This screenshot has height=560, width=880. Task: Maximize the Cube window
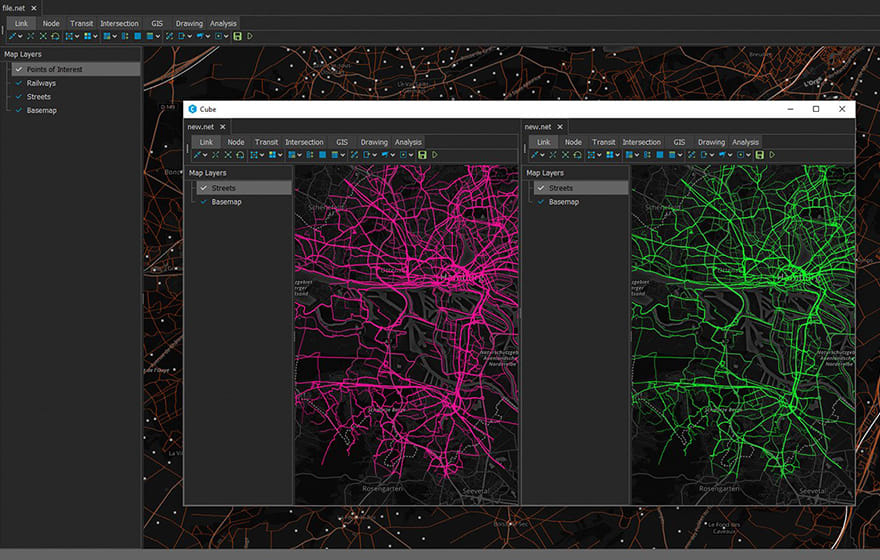point(816,109)
